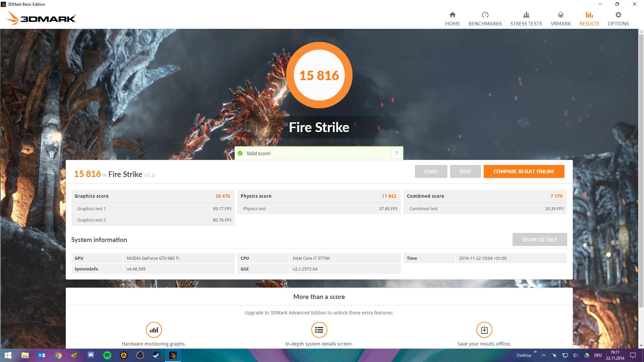Screen dimensions: 644x362
Task: Open the OPTIONS tab
Action: pos(618,19)
